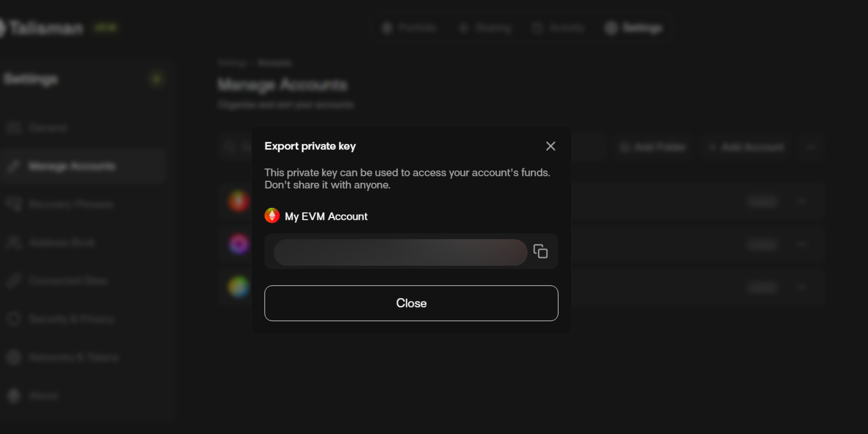This screenshot has height=434, width=868.
Task: Click the Talisman logo in the header
Action: tap(46, 28)
